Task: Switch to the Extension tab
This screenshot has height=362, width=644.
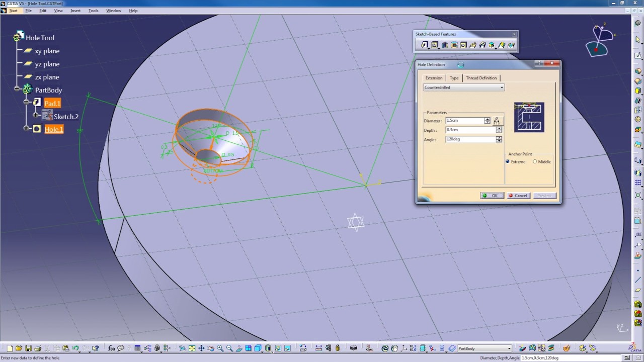Action: 434,78
